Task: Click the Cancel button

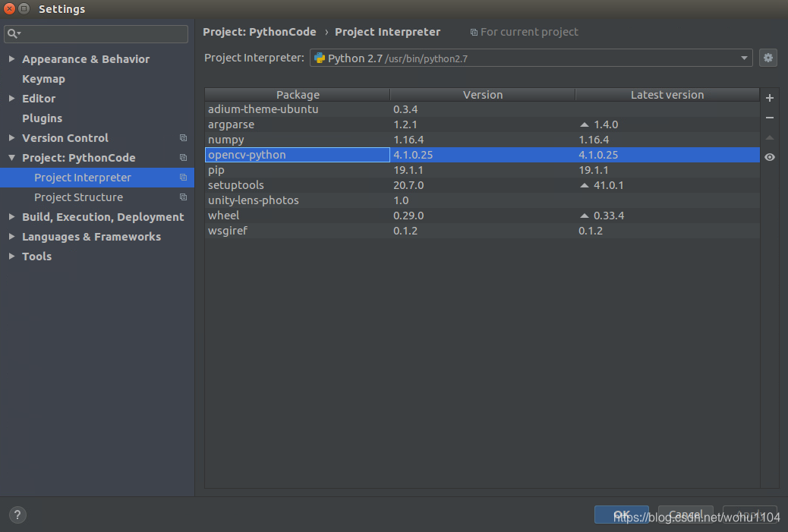Action: (686, 515)
